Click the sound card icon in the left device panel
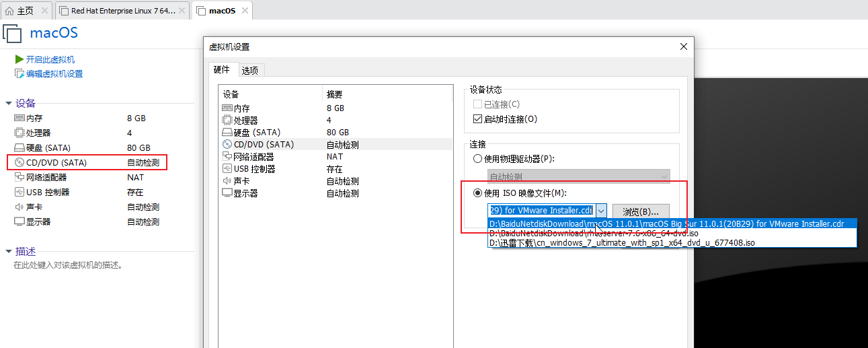The height and width of the screenshot is (348, 868). tap(19, 207)
